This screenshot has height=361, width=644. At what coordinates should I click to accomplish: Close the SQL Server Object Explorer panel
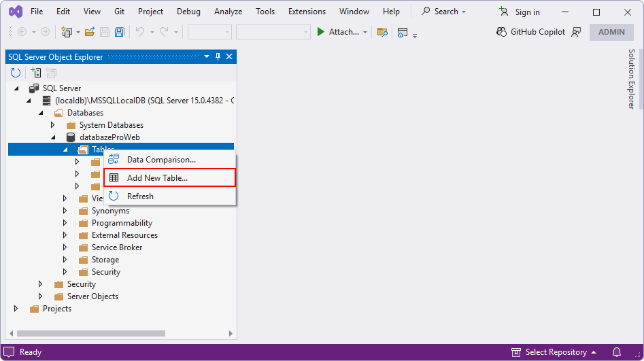pos(229,57)
